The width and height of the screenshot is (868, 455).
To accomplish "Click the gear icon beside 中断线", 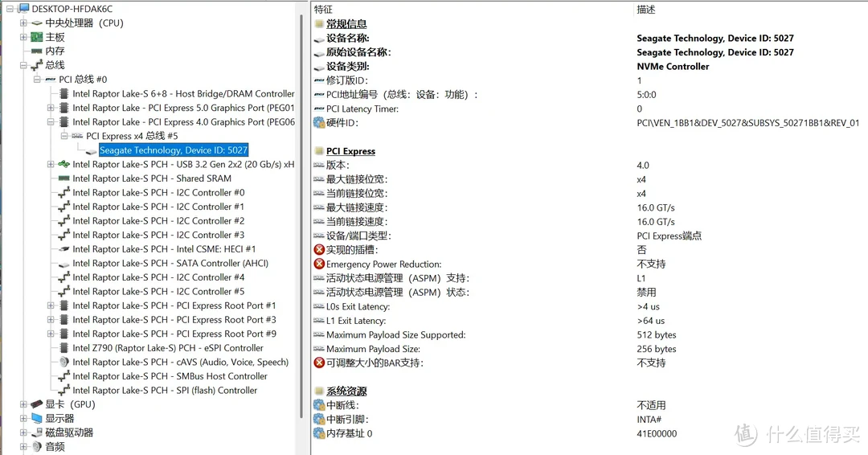I will coord(319,405).
